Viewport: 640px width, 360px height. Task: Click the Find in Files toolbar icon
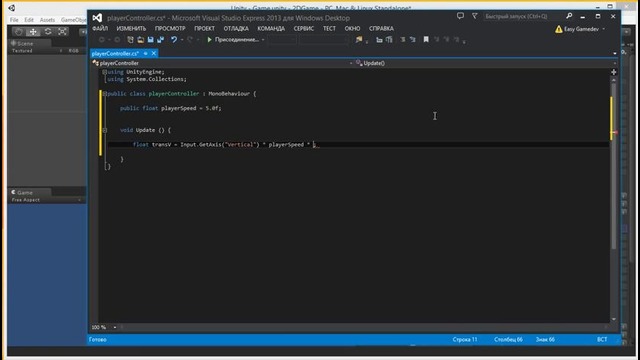point(359,40)
